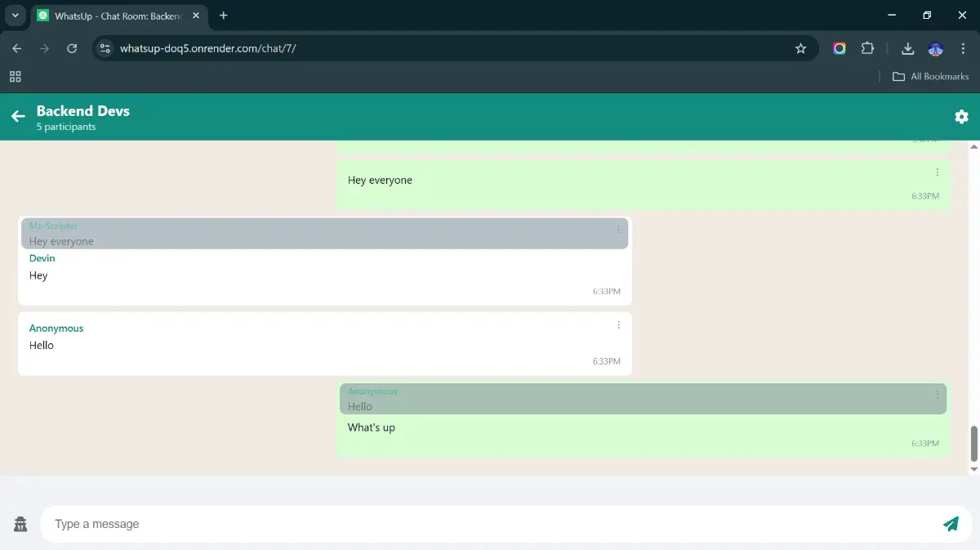The image size is (980, 550).
Task: Click the chat scrollbar thumb
Action: [x=973, y=443]
